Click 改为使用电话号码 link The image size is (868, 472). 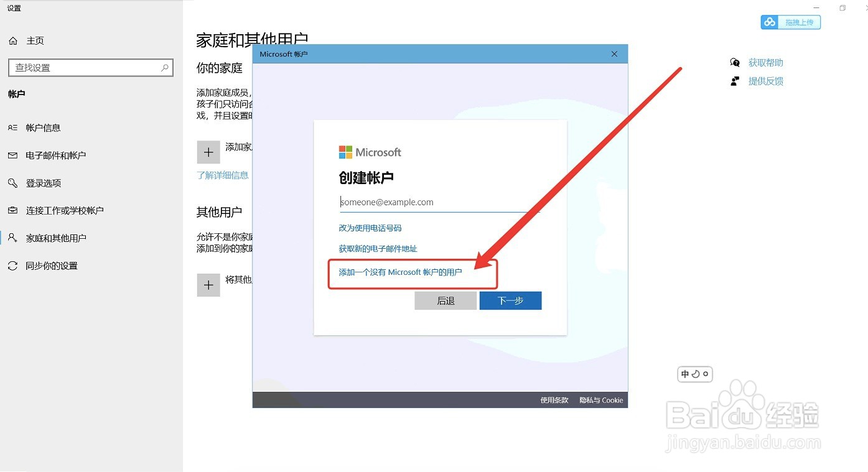click(x=370, y=228)
